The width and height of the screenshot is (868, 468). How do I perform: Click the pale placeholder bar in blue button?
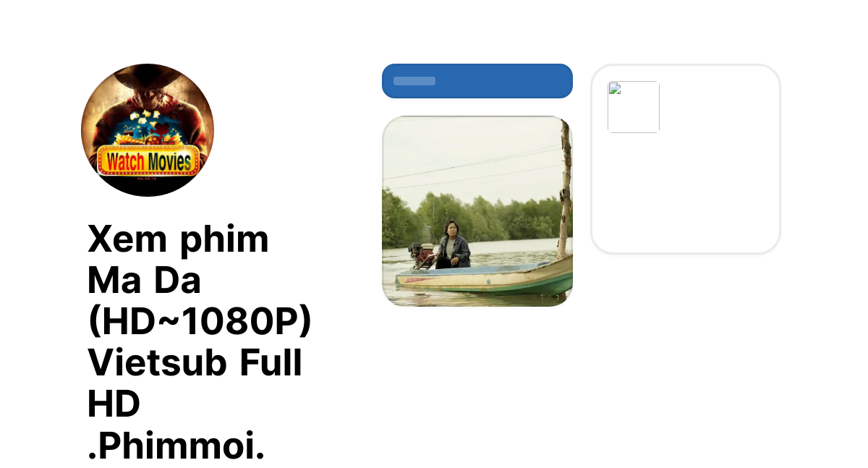[414, 81]
